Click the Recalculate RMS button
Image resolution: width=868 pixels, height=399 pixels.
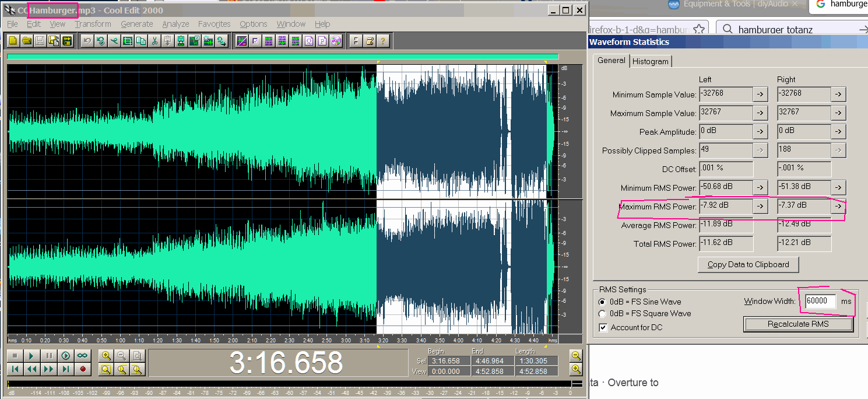coord(798,324)
